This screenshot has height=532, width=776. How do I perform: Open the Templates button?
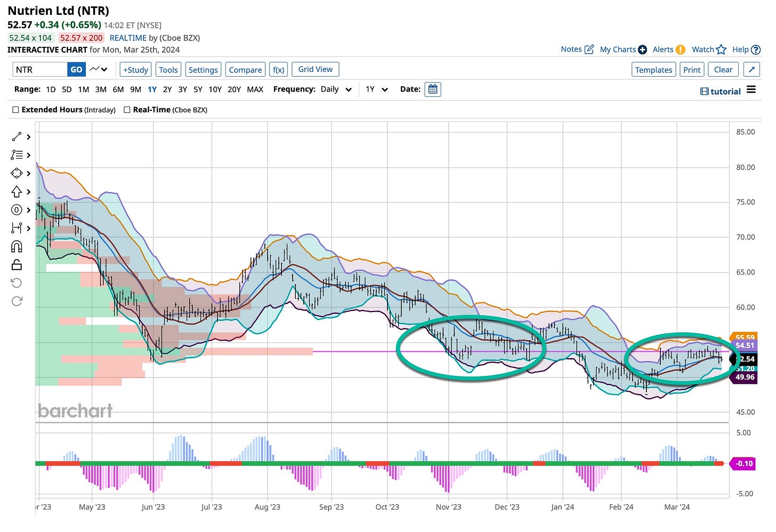[x=653, y=70]
